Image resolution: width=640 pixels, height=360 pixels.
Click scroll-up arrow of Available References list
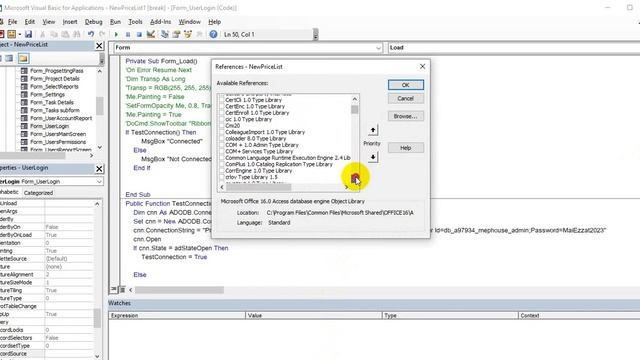pyautogui.click(x=355, y=99)
